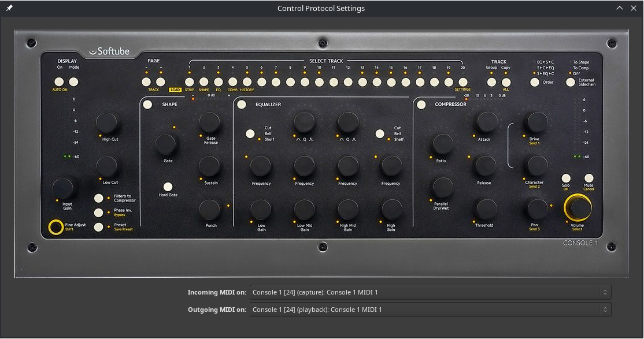Image resolution: width=644 pixels, height=339 pixels.
Task: Click the Pan Send 3 knob
Action: (x=537, y=209)
